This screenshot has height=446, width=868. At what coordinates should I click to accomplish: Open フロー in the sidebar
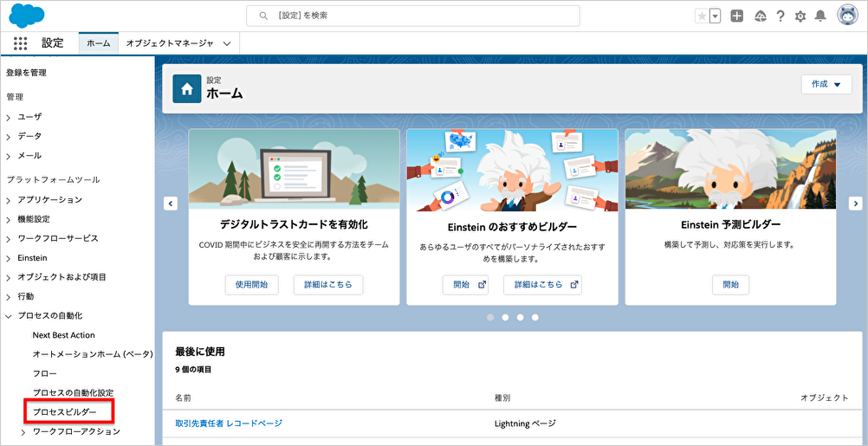(44, 373)
